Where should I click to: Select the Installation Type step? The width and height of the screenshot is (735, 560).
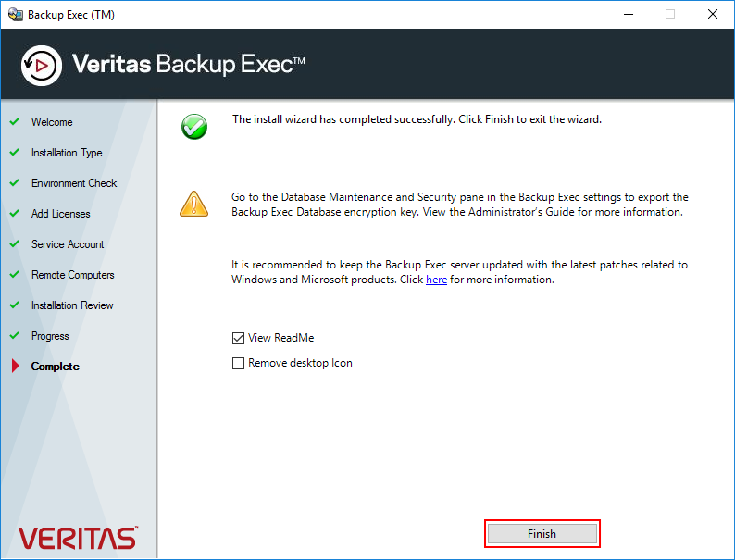pos(67,153)
